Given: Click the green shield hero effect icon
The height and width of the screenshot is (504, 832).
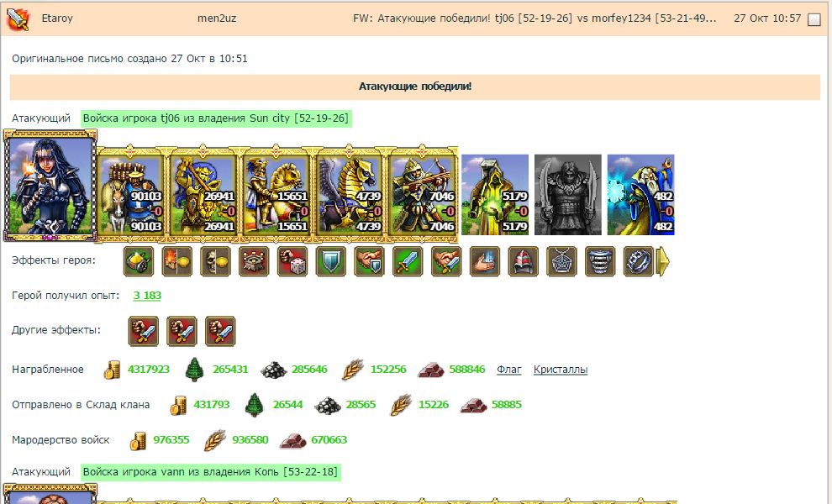Looking at the screenshot, I should (330, 261).
